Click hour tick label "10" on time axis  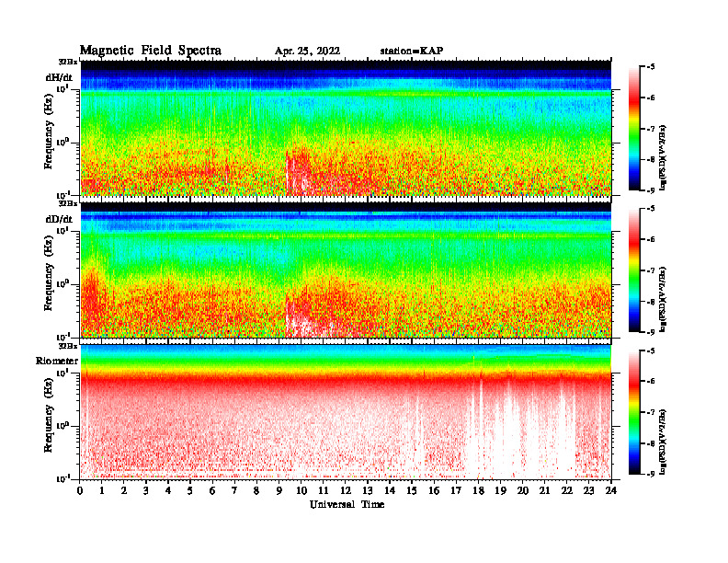(x=301, y=490)
